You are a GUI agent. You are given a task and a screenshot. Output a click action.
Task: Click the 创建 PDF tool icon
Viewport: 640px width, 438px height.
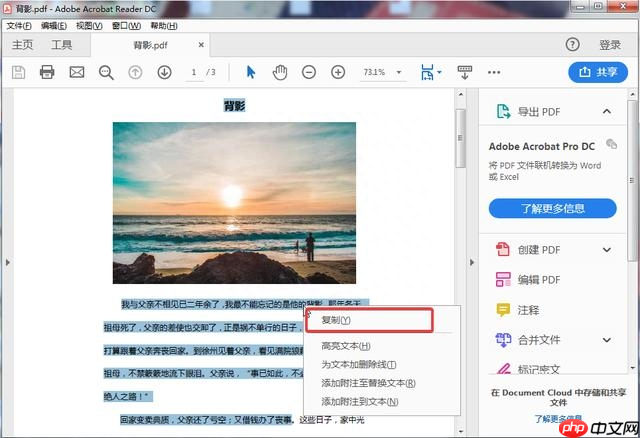coord(503,249)
